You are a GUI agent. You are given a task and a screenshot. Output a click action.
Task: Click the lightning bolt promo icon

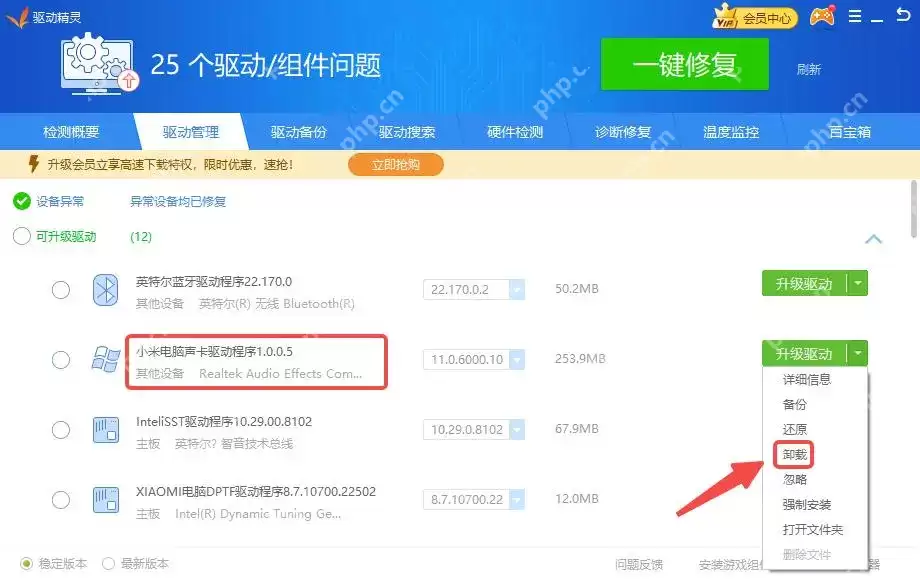click(x=34, y=164)
